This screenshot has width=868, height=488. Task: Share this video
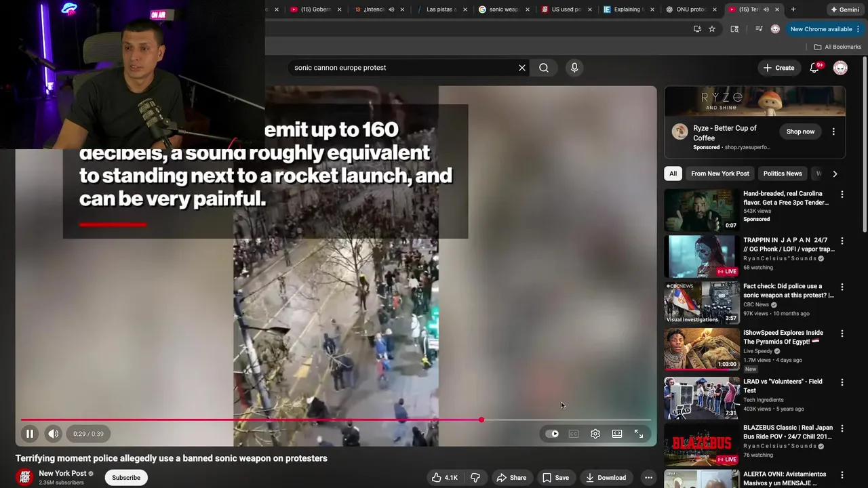(x=511, y=478)
